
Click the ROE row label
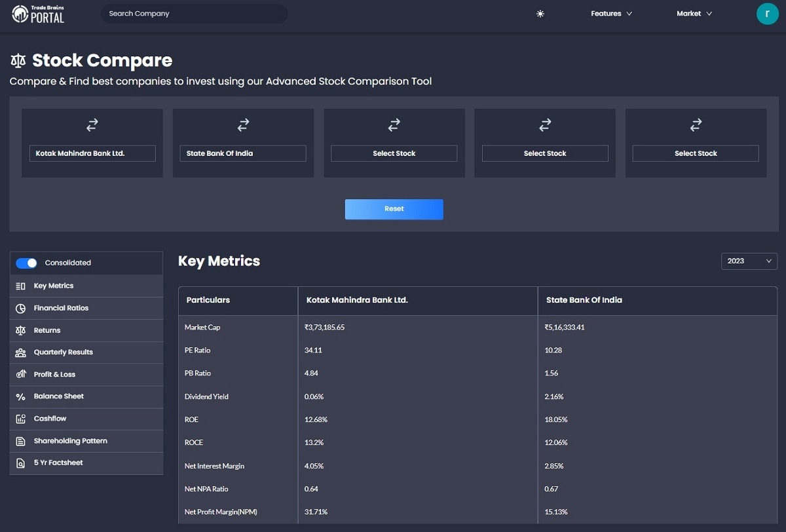pyautogui.click(x=191, y=419)
